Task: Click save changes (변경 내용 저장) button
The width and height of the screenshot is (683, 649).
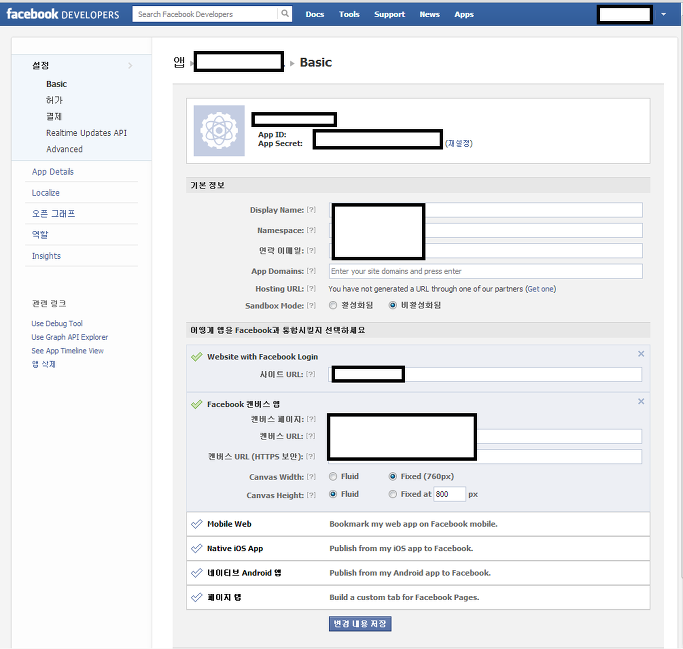Action: click(x=360, y=624)
